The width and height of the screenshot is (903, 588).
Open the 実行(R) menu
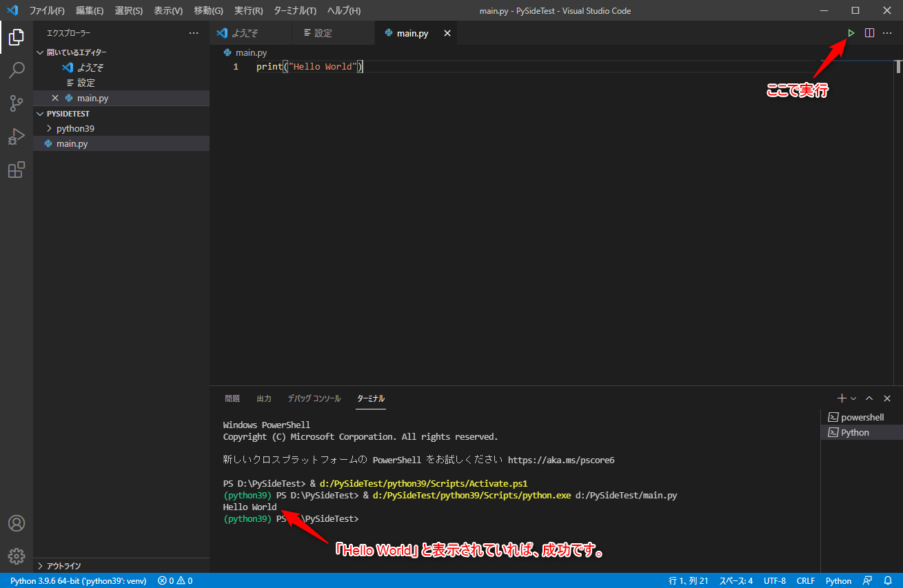248,10
